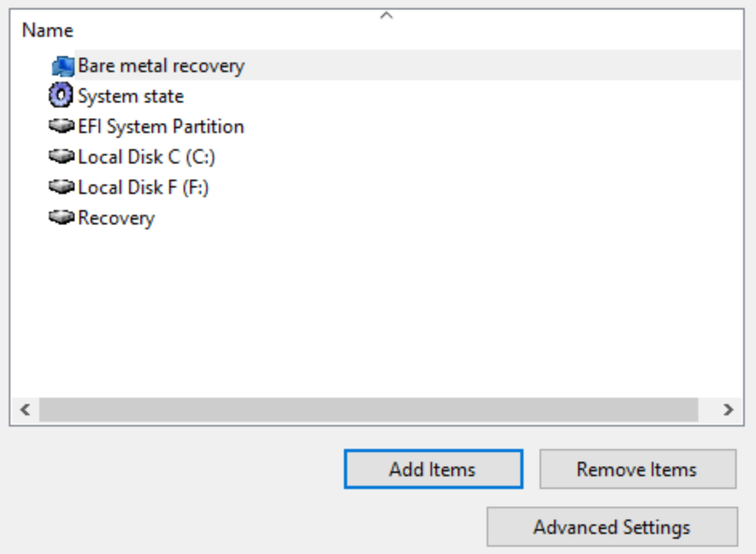Viewport: 756px width, 554px height.
Task: Click the System state gear icon
Action: pos(61,96)
